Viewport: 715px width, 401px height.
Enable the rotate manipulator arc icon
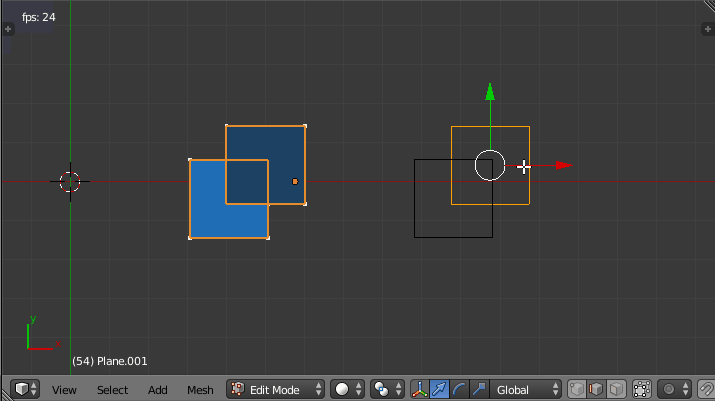click(x=460, y=389)
